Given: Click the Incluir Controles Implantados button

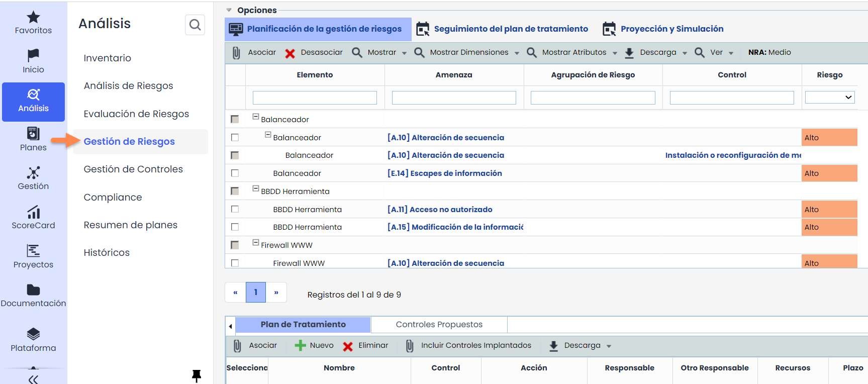Looking at the screenshot, I should click(475, 345).
